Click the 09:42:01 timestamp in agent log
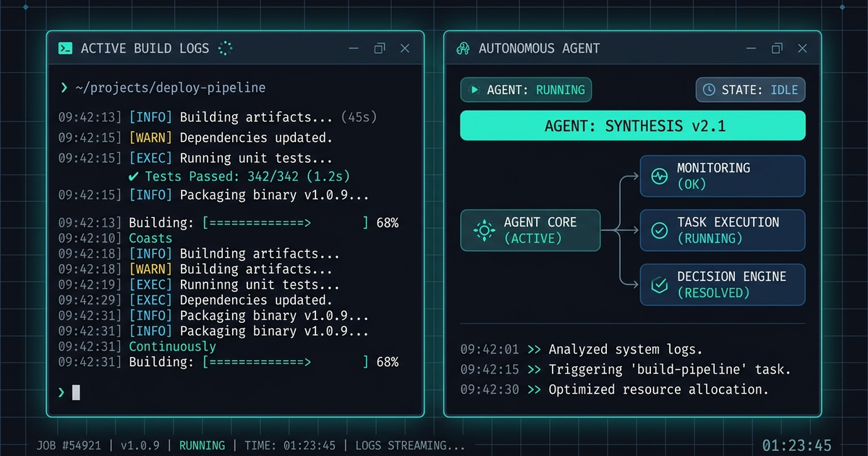Screen dimensions: 868x456 (x=490, y=350)
